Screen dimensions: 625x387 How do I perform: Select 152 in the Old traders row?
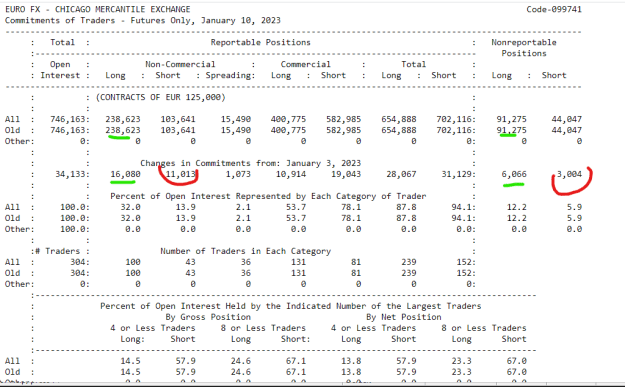point(465,273)
